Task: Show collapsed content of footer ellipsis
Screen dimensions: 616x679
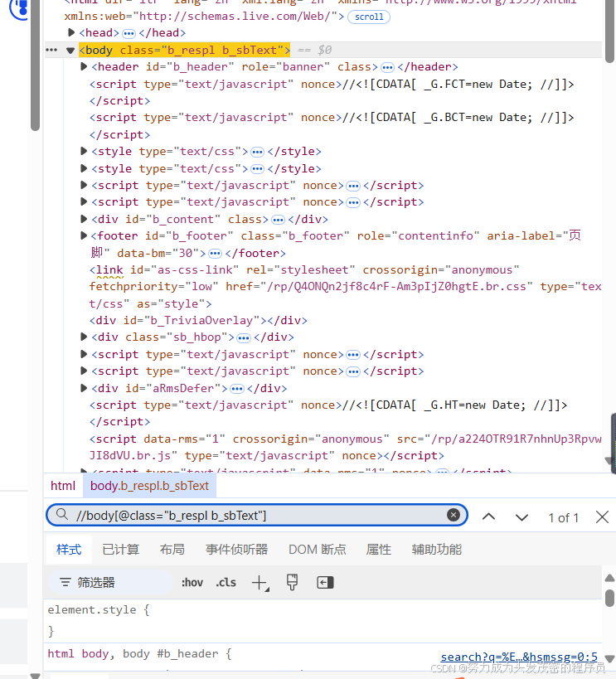Action: click(x=215, y=254)
